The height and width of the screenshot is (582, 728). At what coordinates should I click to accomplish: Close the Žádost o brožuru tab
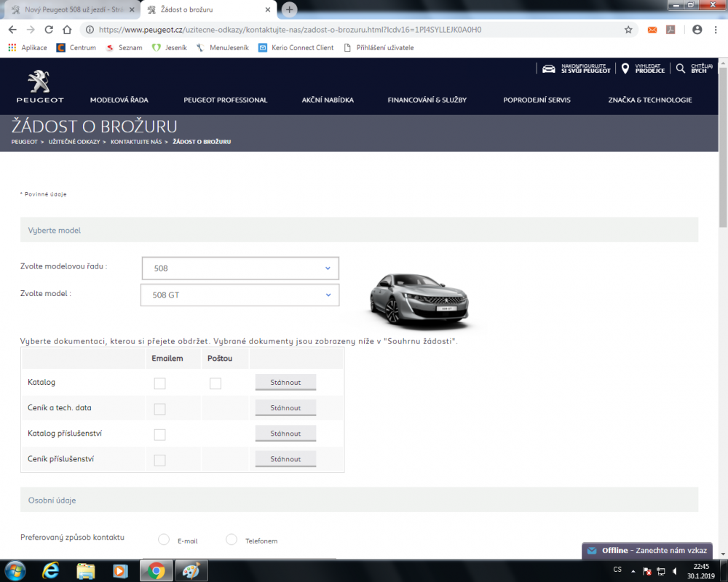tap(268, 9)
